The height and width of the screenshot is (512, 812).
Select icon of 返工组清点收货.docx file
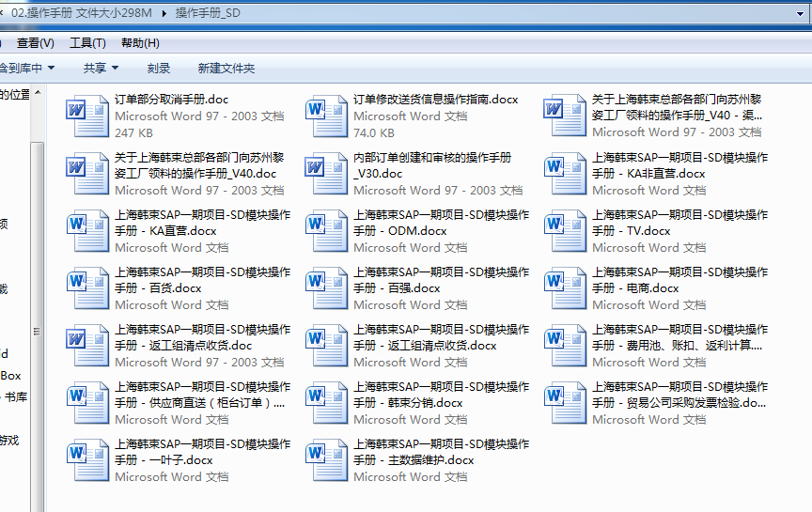pos(326,346)
